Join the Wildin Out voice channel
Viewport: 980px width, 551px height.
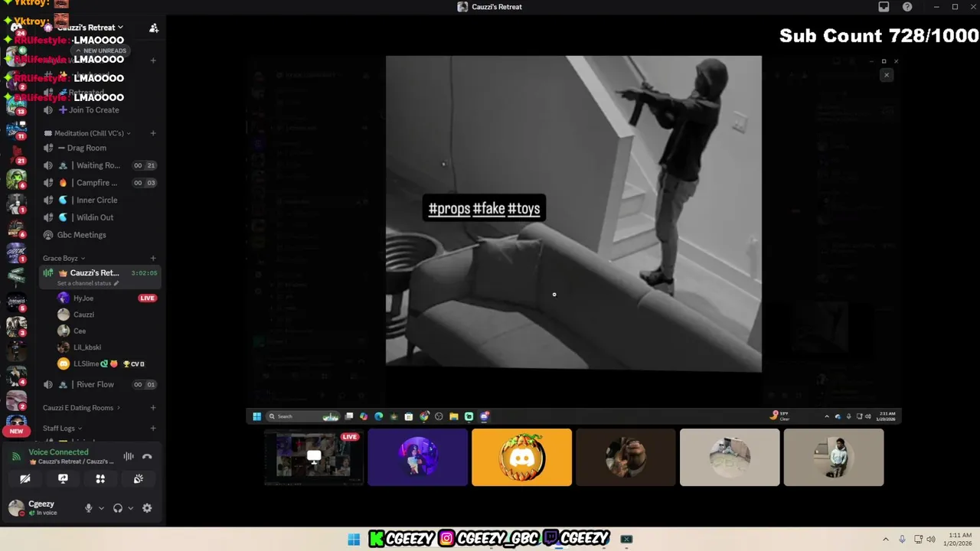coord(100,217)
